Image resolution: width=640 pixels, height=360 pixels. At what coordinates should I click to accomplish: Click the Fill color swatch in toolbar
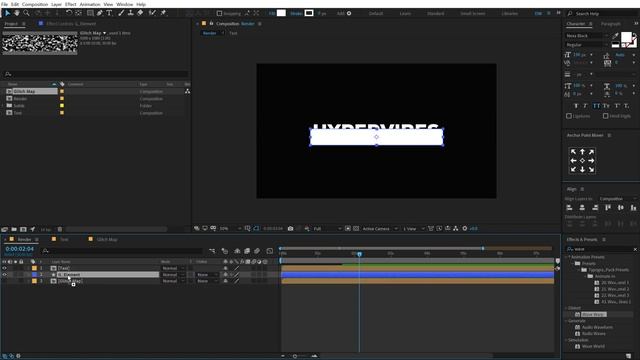[x=281, y=13]
